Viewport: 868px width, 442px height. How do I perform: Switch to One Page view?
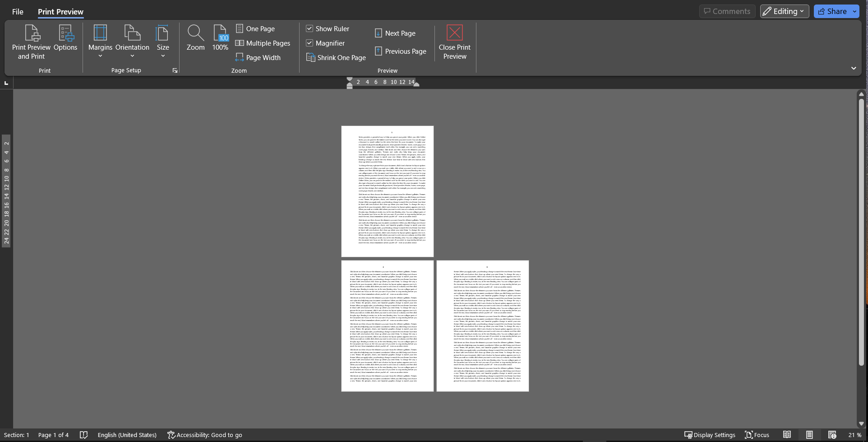click(x=255, y=28)
